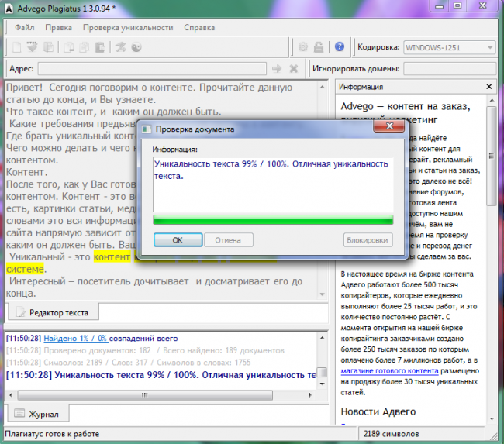Minimize the Advego Plagiatus window

pos(440,5)
